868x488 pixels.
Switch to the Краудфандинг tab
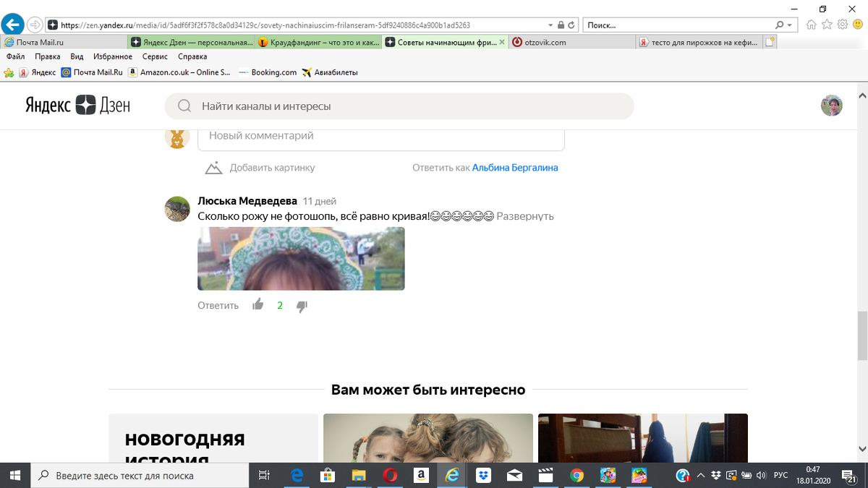click(318, 42)
